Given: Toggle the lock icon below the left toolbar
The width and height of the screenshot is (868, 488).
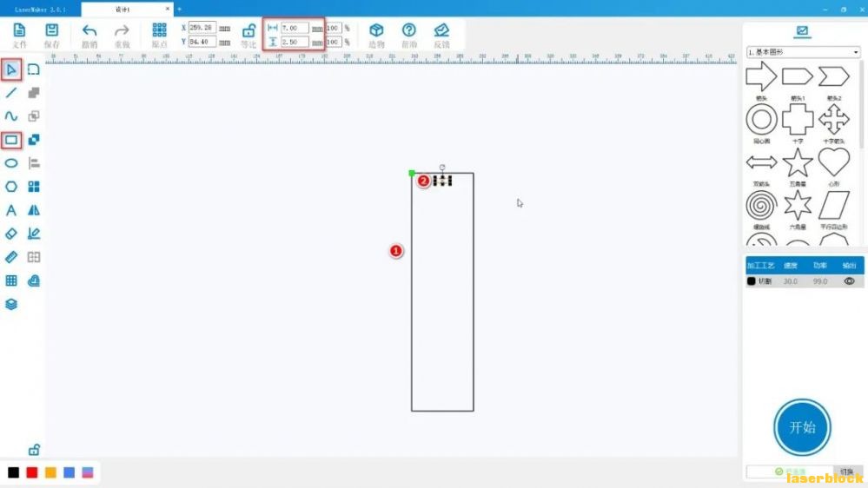Looking at the screenshot, I should click(x=34, y=449).
